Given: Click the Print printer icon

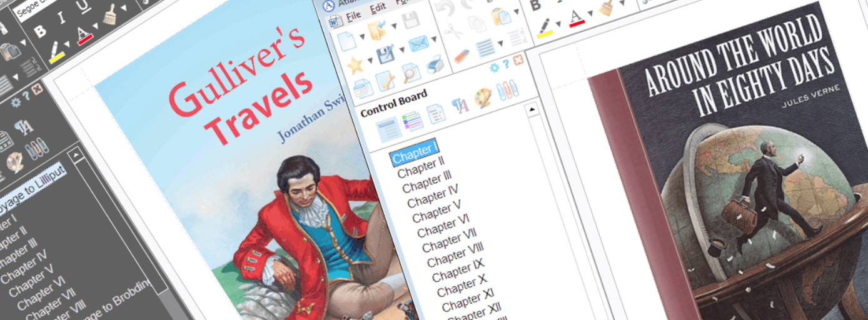Looking at the screenshot, I should pos(435,64).
